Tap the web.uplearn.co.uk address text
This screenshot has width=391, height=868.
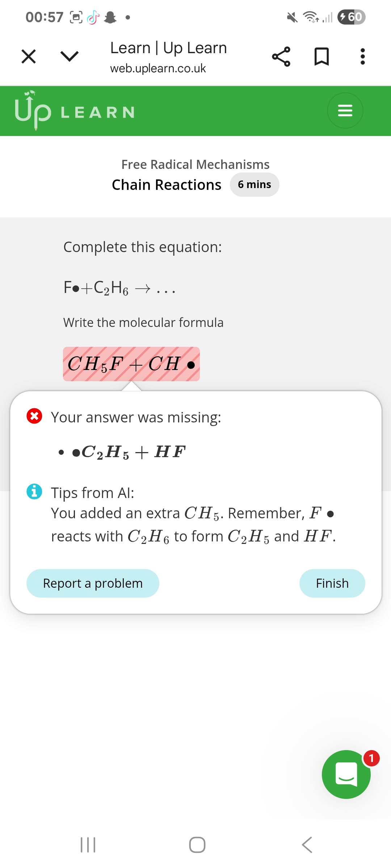click(158, 68)
